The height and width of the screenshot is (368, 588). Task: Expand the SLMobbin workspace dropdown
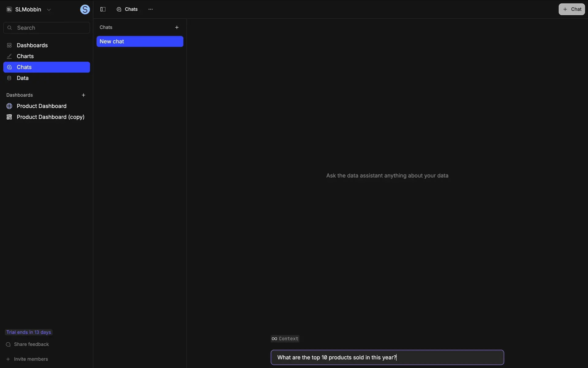click(x=49, y=10)
